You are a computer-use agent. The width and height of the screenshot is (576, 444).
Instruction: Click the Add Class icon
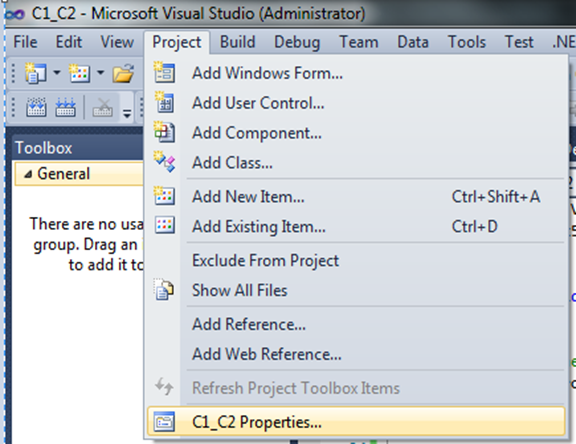(164, 162)
